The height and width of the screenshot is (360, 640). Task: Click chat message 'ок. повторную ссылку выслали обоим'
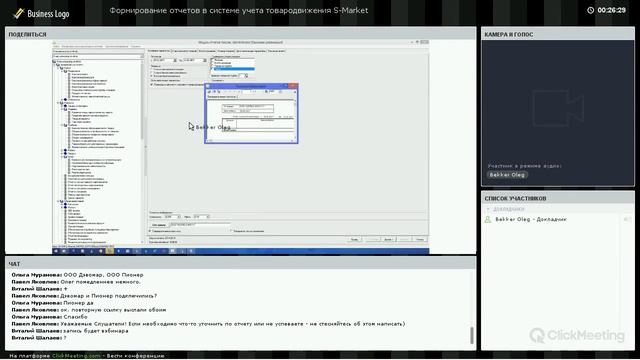click(113, 310)
